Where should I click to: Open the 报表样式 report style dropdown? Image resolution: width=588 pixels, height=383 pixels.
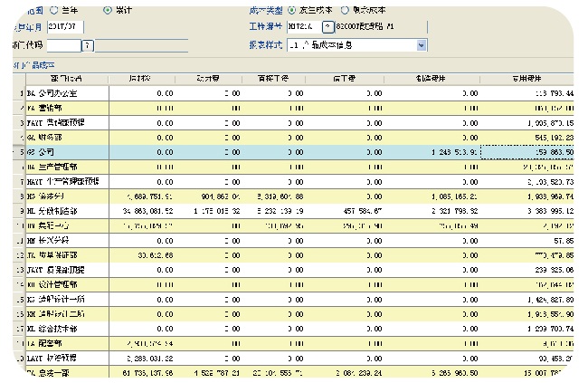click(x=422, y=45)
